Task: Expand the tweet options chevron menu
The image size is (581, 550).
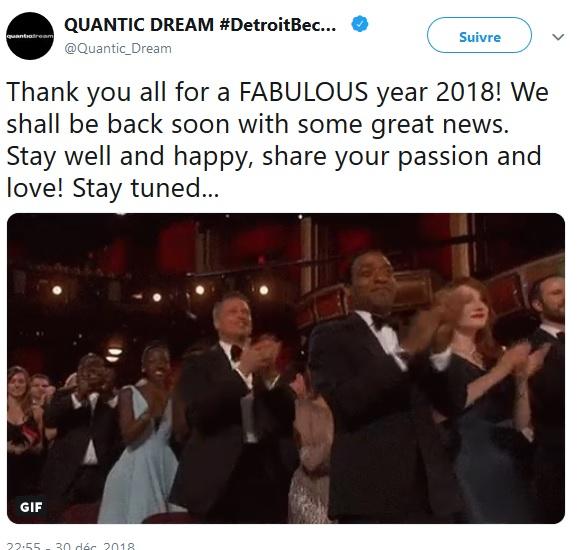Action: coord(558,37)
